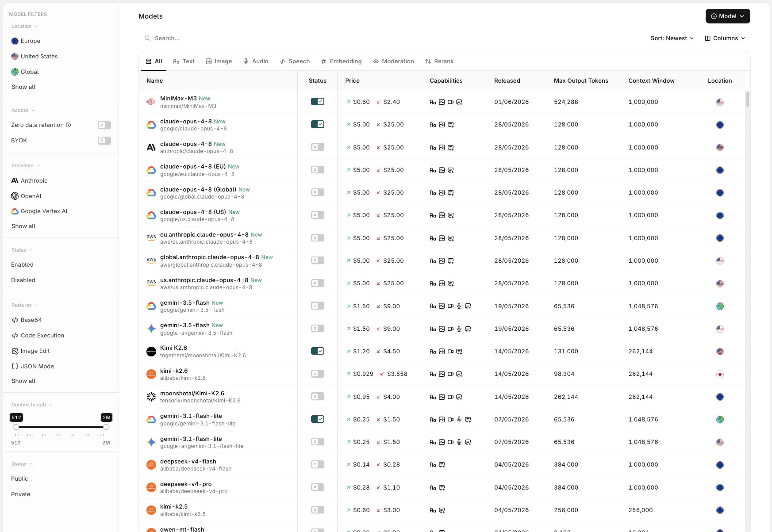Collapse the Location filter section
Viewport: 772px width, 532px height.
[x=25, y=27]
